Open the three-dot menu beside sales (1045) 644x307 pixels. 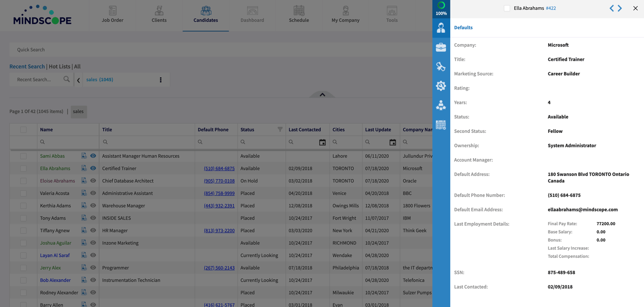pos(161,79)
